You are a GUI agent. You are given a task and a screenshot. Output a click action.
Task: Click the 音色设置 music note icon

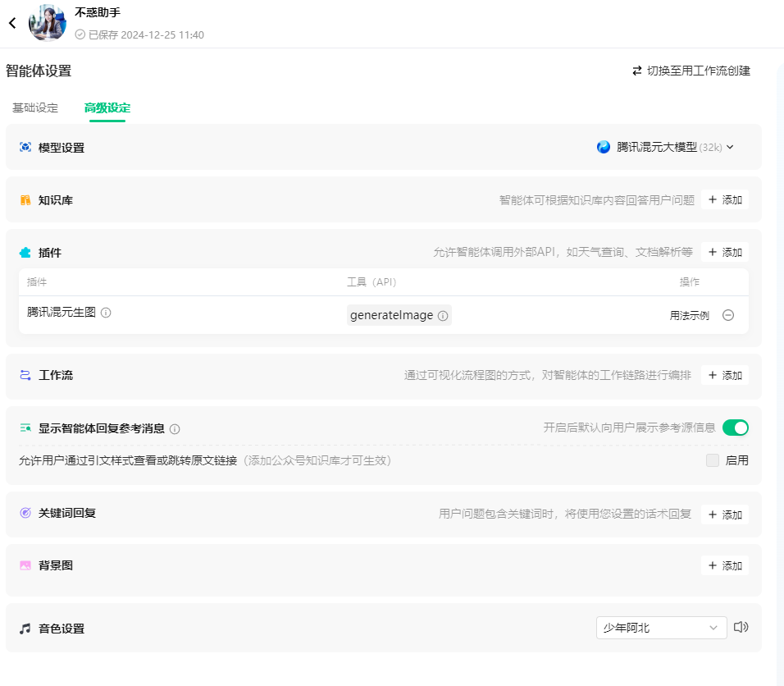pos(25,629)
